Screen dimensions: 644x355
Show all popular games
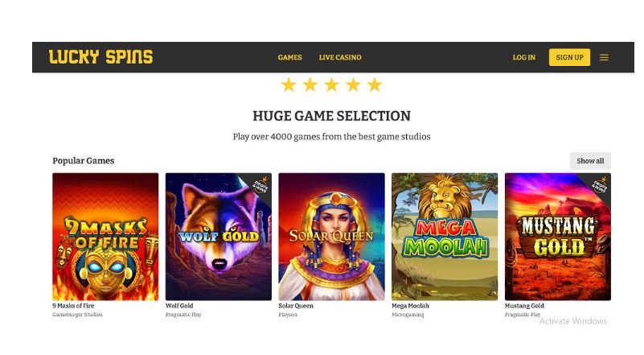pyautogui.click(x=590, y=161)
